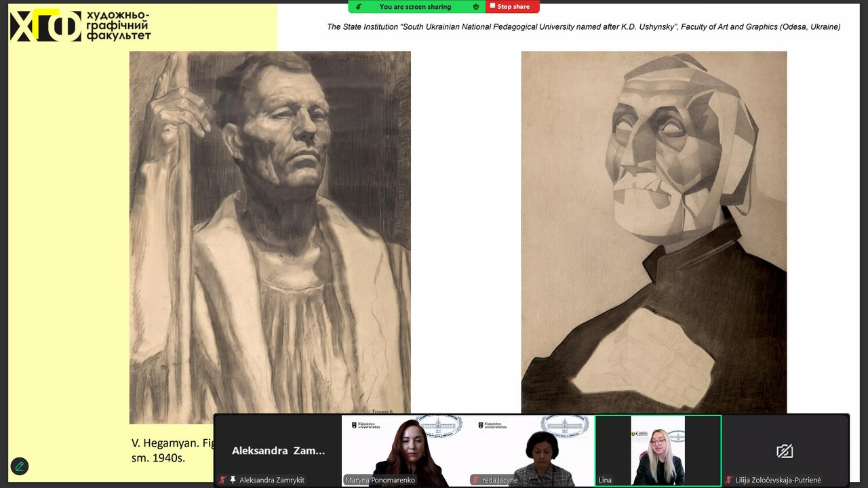This screenshot has height=488, width=868.
Task: Select reda jacyne's video tile
Action: click(531, 451)
